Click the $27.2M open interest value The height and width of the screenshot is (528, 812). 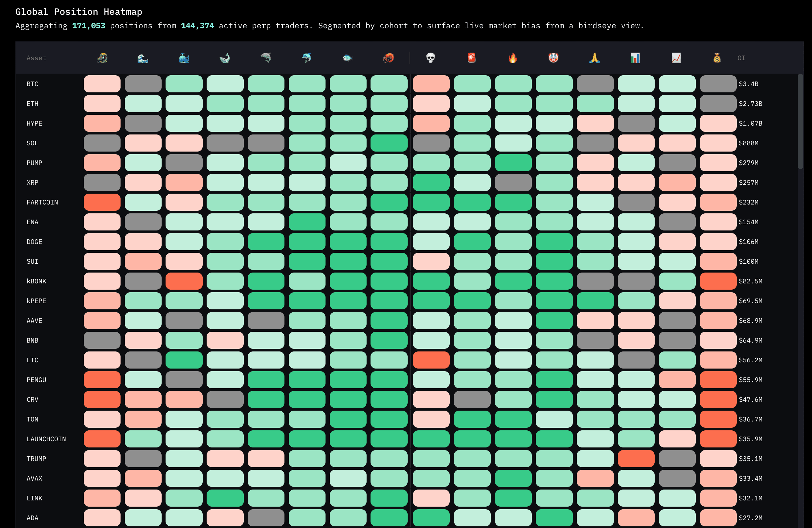pos(751,518)
